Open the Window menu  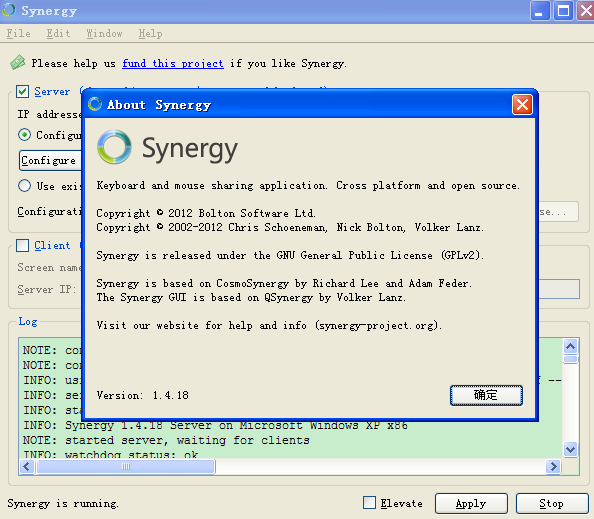tap(104, 33)
